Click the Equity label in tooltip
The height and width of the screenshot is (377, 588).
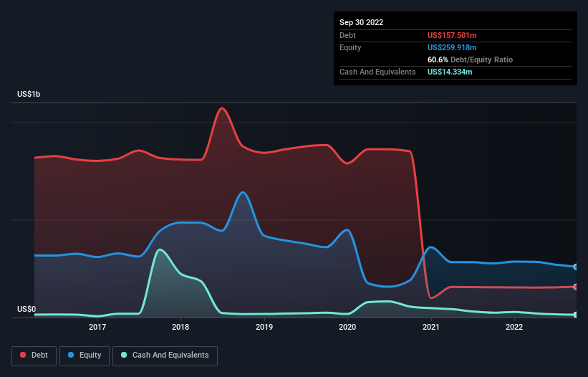click(x=350, y=47)
